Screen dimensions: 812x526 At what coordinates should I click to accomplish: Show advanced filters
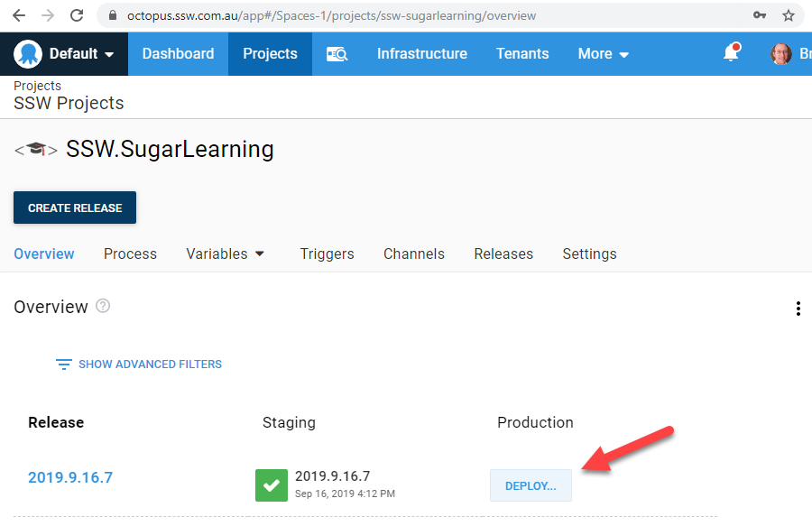pos(139,365)
